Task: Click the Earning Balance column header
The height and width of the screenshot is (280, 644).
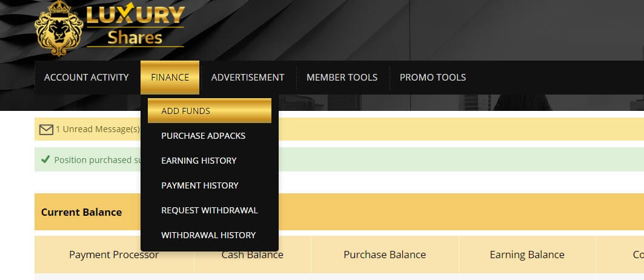Action: 526,255
